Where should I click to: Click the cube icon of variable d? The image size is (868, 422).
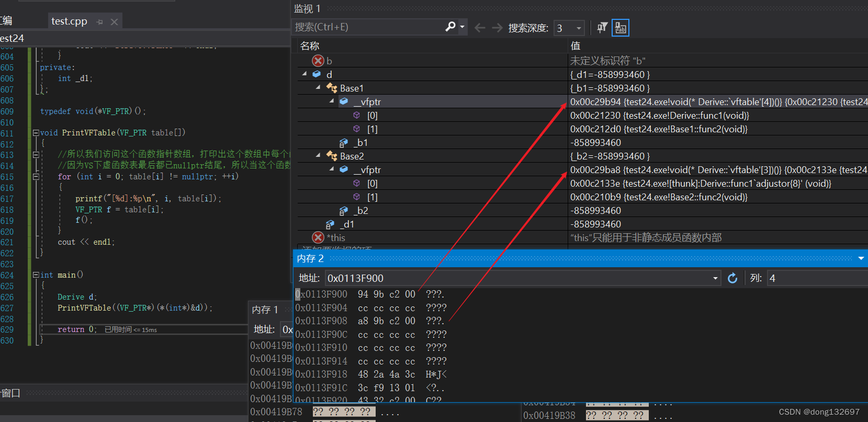pyautogui.click(x=317, y=74)
